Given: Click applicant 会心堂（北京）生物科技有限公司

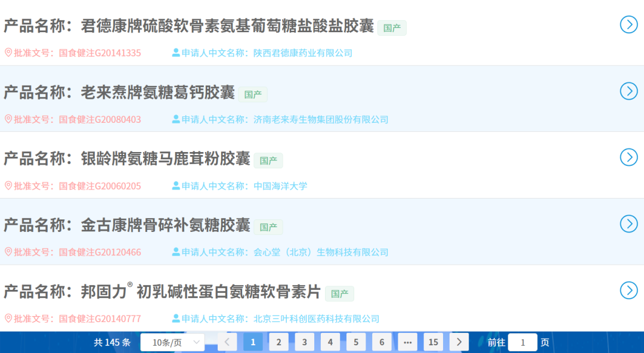Looking at the screenshot, I should tap(321, 252).
